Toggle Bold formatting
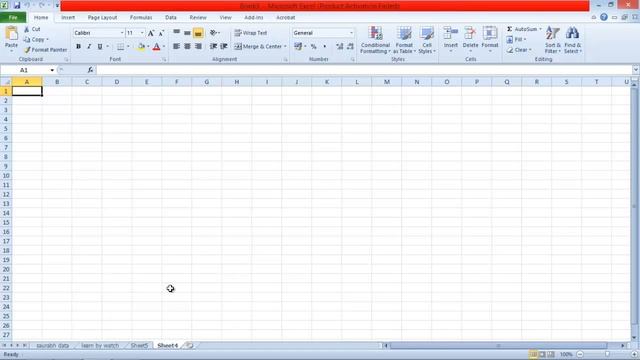 click(78, 47)
